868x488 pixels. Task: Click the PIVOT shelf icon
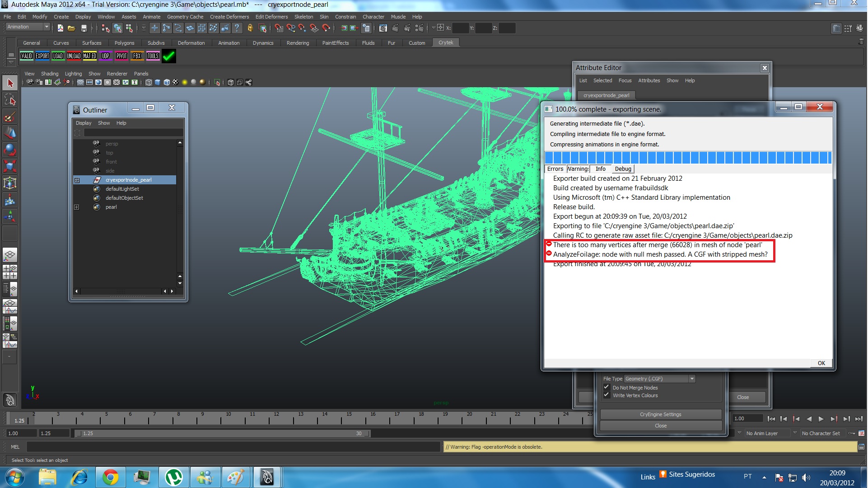click(121, 56)
